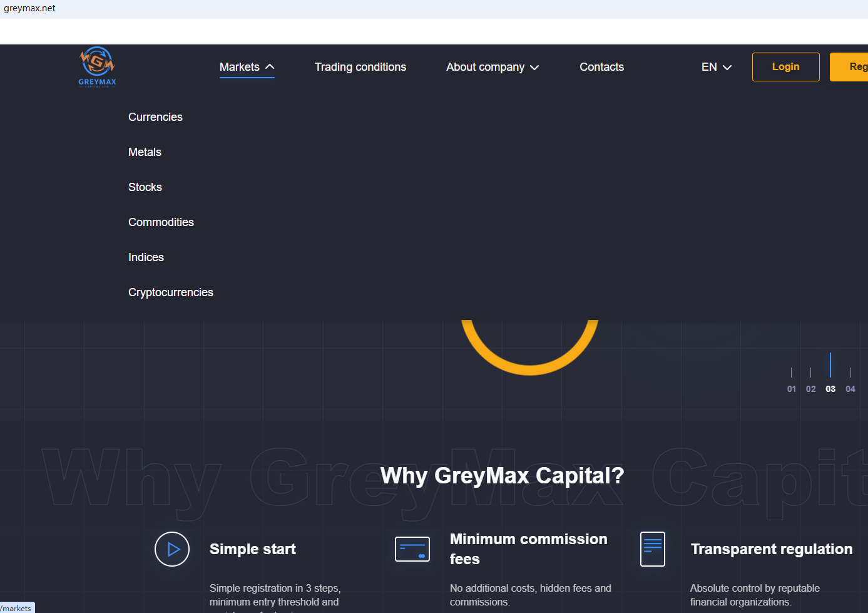Open the Stocks market link
Image resolution: width=868 pixels, height=613 pixels.
click(145, 187)
